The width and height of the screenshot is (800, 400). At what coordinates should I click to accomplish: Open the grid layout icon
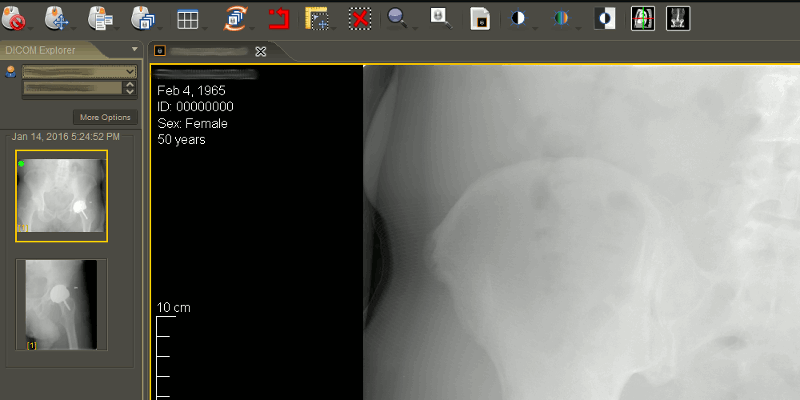pos(187,19)
